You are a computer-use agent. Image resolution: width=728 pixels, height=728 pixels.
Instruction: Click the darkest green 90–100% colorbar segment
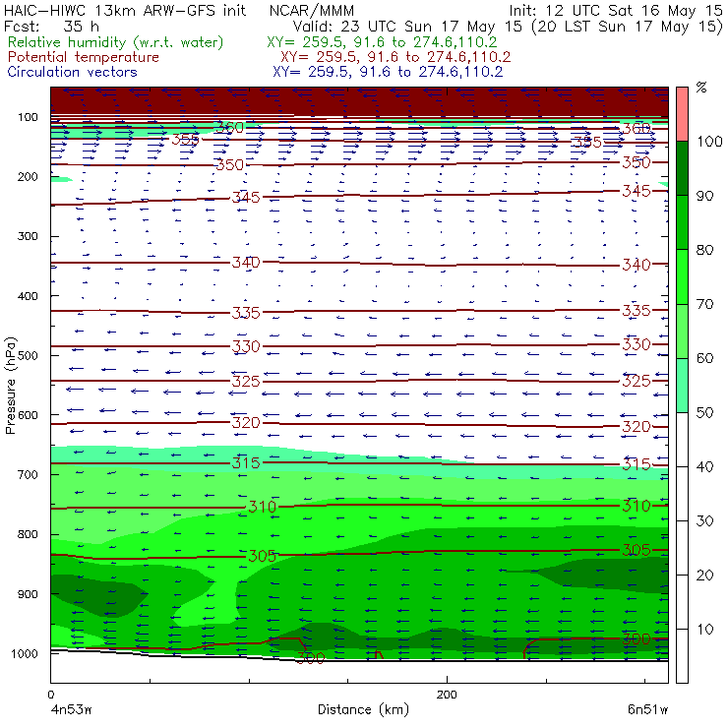[682, 168]
